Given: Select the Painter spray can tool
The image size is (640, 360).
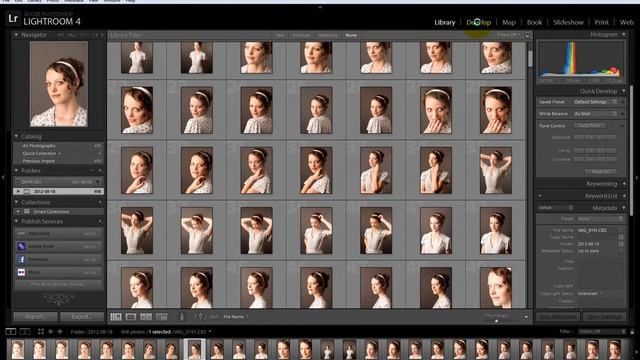Looking at the screenshot, I should click(x=182, y=317).
